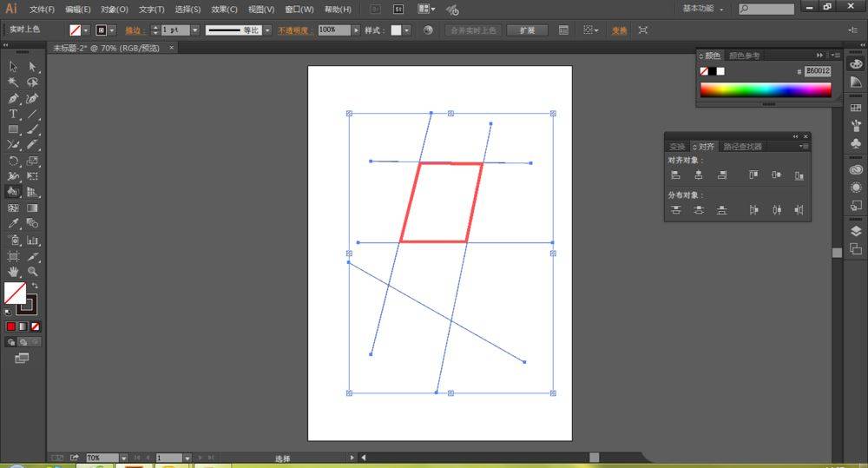Open the stroke weight 1 pt dropdown
868x468 pixels.
pyautogui.click(x=194, y=30)
